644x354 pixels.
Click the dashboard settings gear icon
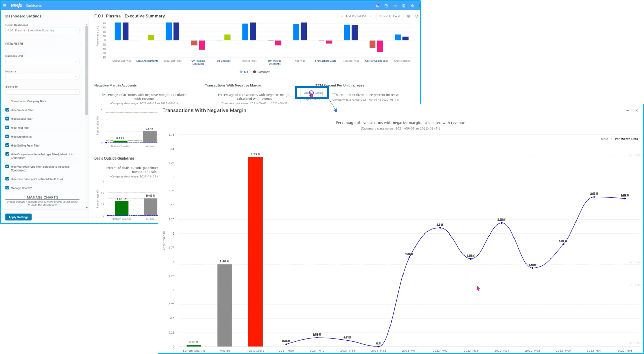click(408, 16)
